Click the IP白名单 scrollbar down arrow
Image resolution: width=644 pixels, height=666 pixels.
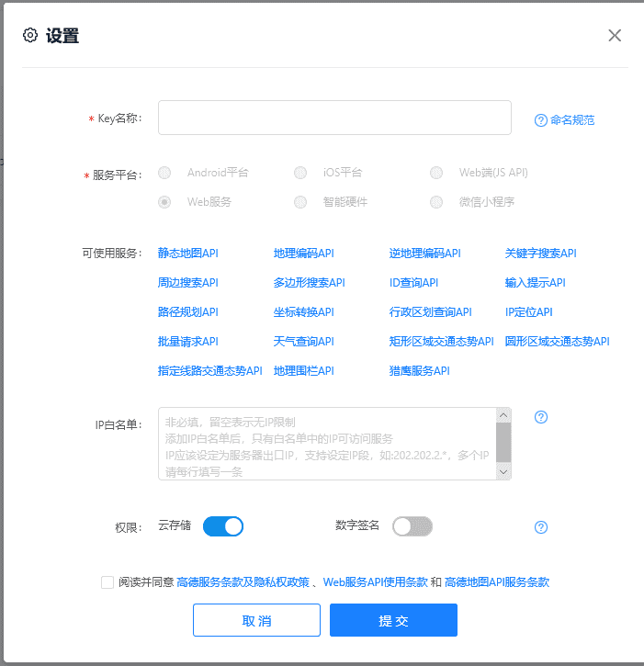click(503, 472)
